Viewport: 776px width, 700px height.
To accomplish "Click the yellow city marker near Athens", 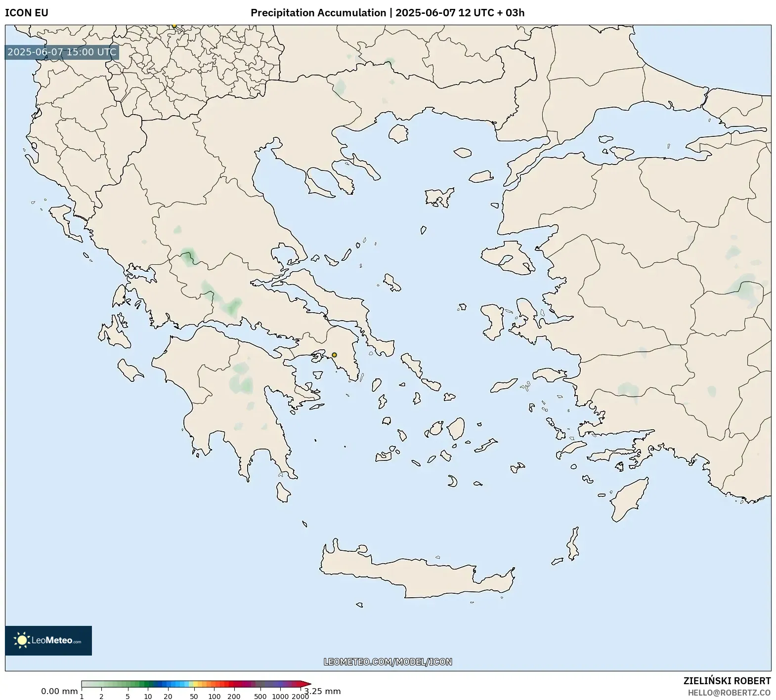I will tap(334, 355).
